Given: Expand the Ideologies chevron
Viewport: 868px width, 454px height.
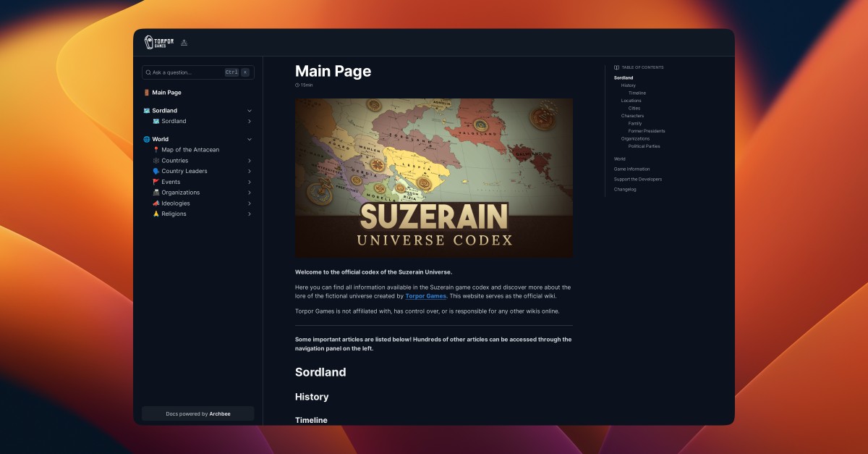Looking at the screenshot, I should coord(250,203).
